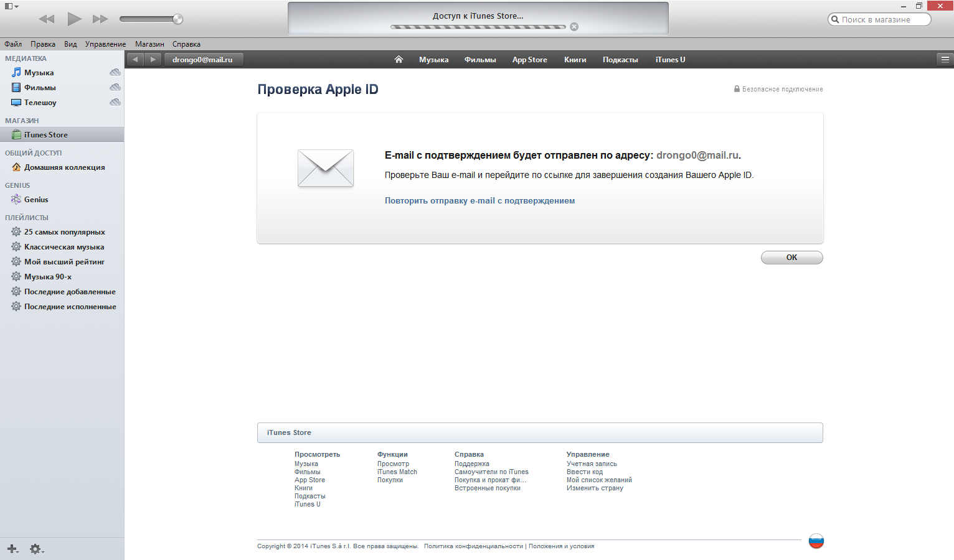Open footer link Учетная запись
This screenshot has height=560, width=954.
click(x=592, y=464)
